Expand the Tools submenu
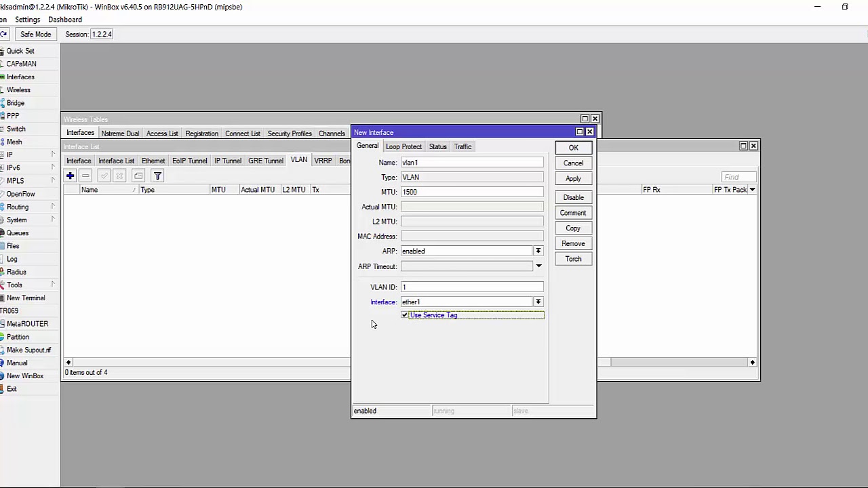Viewport: 868px width, 488px height. [x=53, y=285]
